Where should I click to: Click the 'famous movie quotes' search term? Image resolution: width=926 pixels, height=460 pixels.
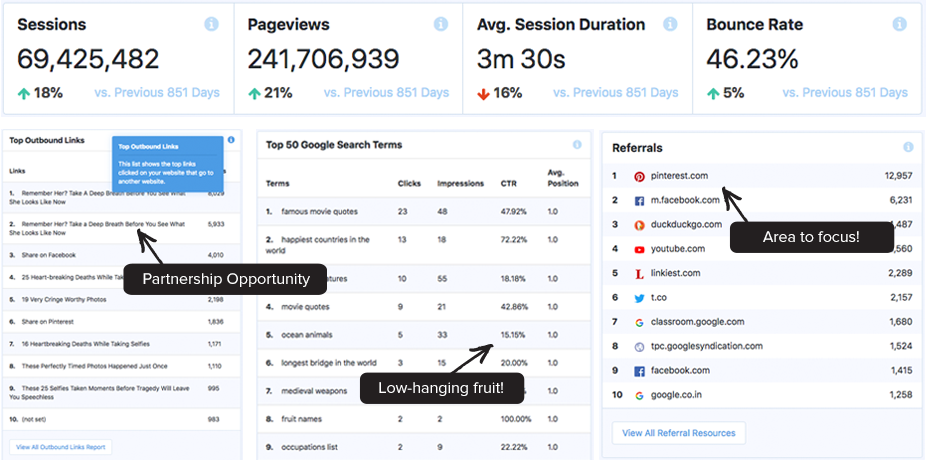click(319, 211)
